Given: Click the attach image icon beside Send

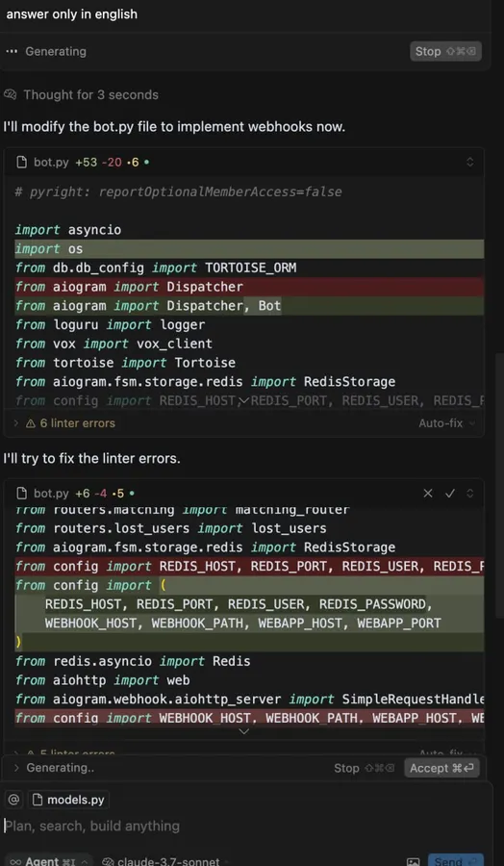Looking at the screenshot, I should [x=413, y=861].
